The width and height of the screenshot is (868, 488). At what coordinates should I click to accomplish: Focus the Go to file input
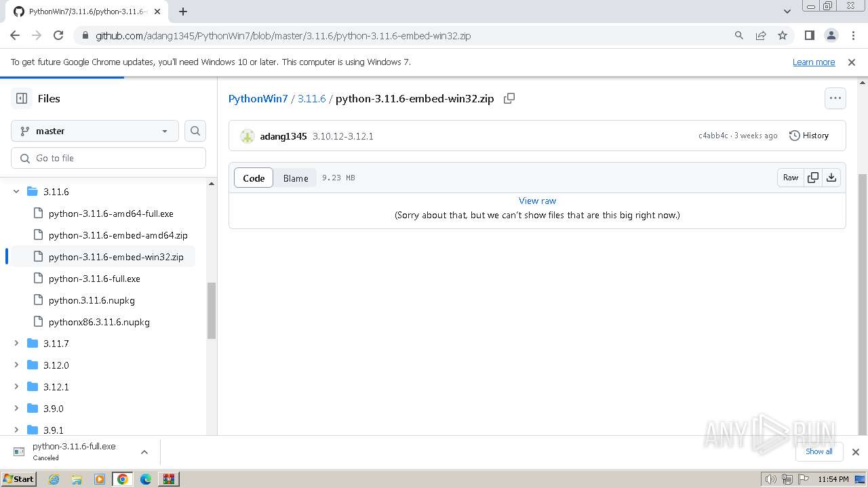tap(108, 158)
